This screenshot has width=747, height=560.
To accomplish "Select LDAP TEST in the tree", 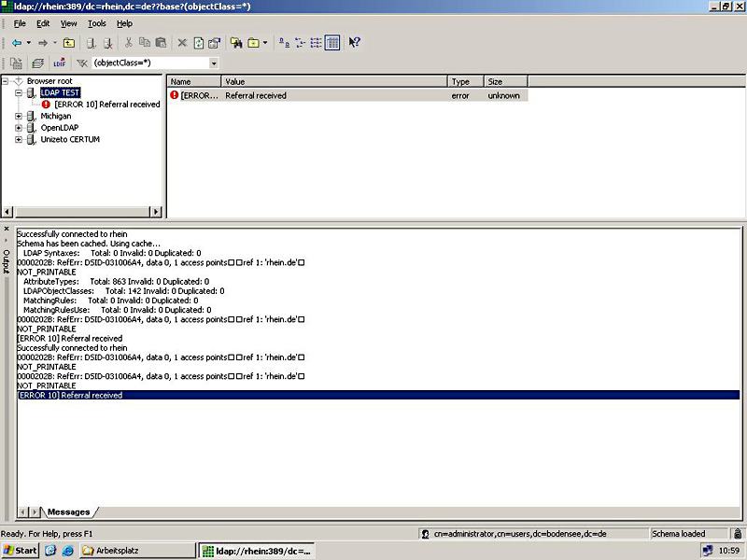I will 60,92.
